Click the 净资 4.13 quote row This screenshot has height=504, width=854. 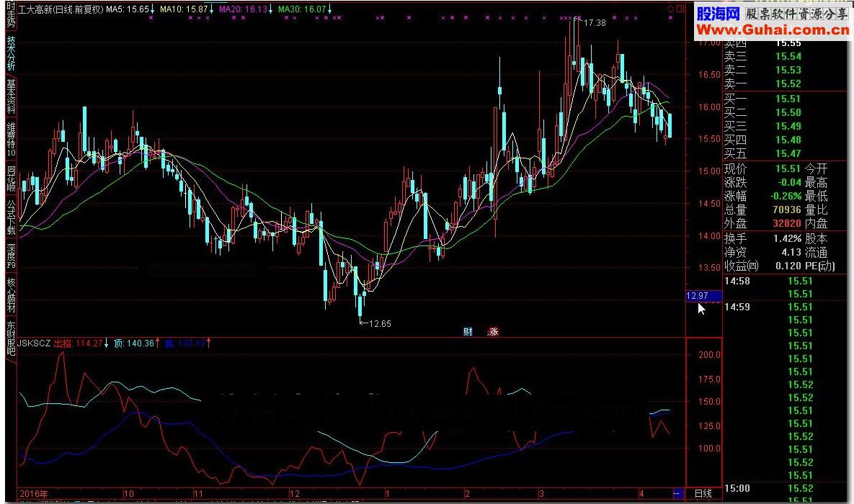pyautogui.click(x=762, y=252)
